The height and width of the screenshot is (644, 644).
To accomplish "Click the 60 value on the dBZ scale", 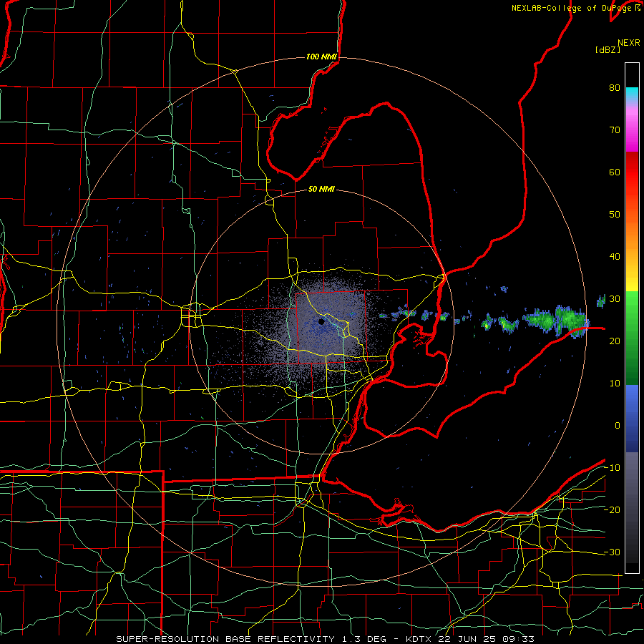I will pyautogui.click(x=615, y=172).
